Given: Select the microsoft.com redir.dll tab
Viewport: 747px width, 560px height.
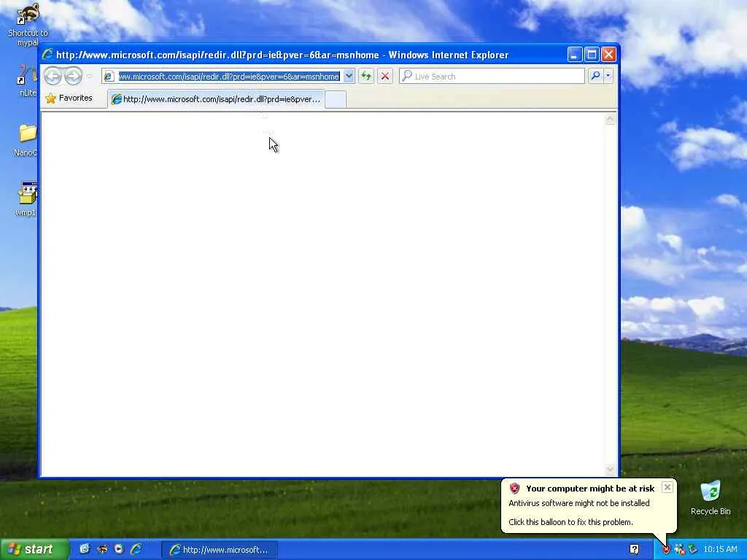Looking at the screenshot, I should pos(216,99).
